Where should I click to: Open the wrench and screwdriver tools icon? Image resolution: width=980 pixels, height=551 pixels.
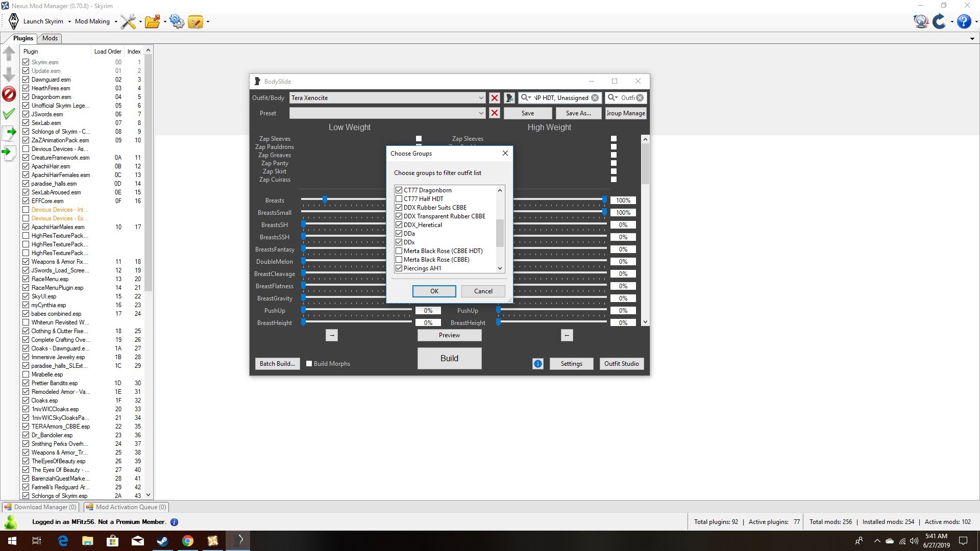pyautogui.click(x=128, y=21)
